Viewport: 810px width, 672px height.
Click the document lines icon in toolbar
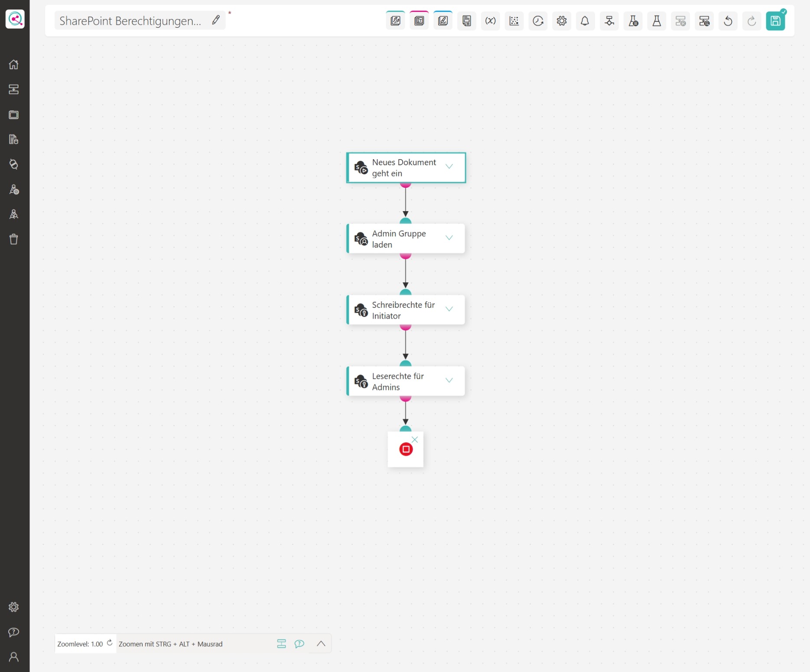pos(466,21)
